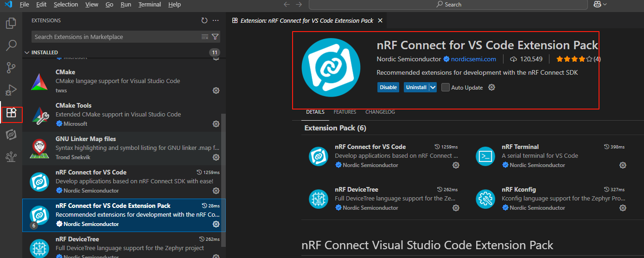Open manage gear for selected Extension Pack row
644x258 pixels.
click(x=216, y=224)
